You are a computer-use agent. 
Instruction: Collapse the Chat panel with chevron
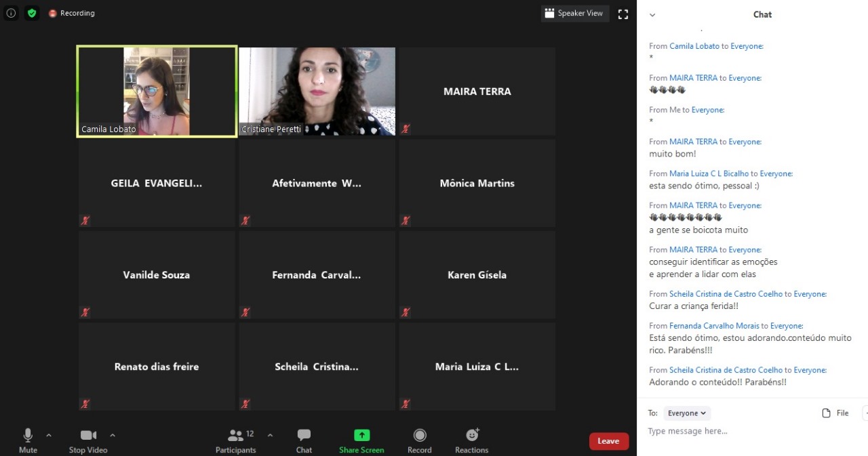[652, 15]
